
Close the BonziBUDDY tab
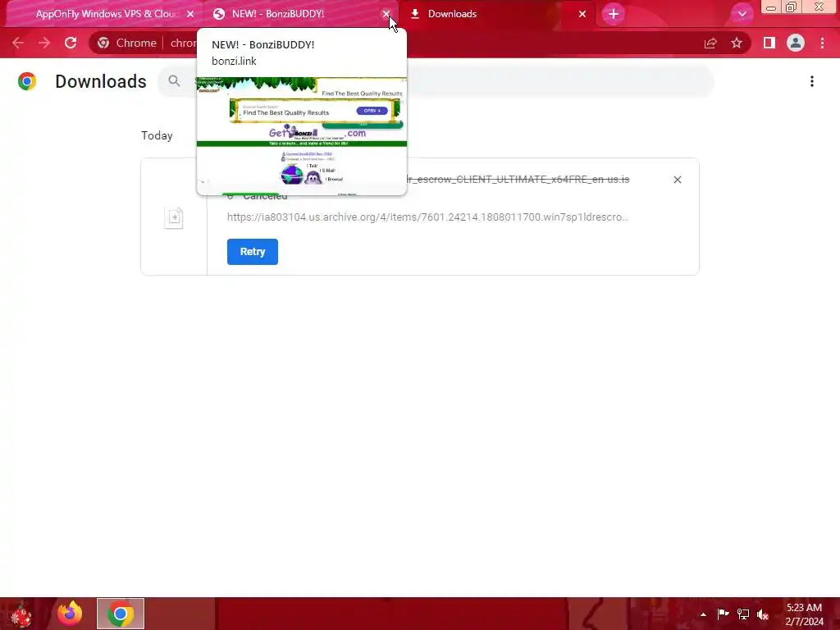pyautogui.click(x=386, y=15)
